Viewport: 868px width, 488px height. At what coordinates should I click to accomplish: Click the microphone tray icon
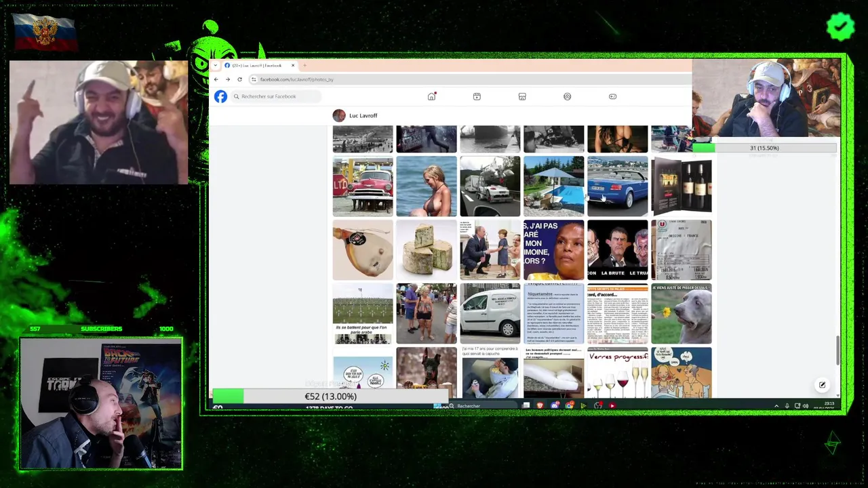[787, 406]
